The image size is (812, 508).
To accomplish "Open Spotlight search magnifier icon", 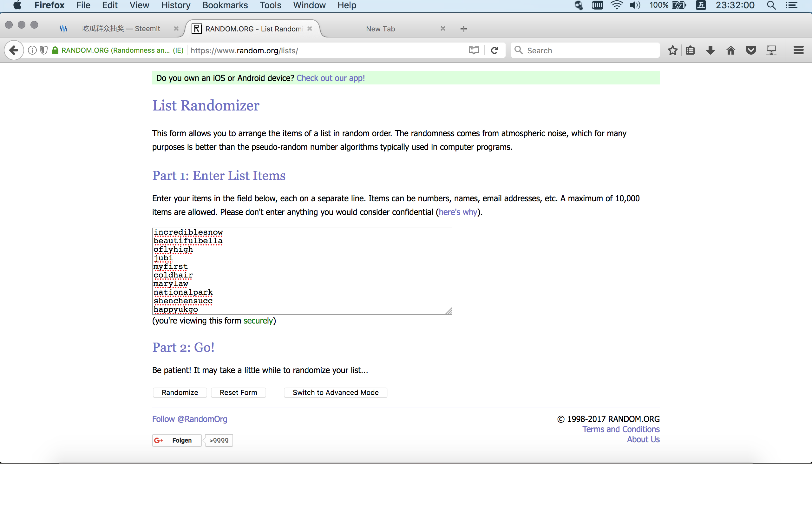I will pyautogui.click(x=771, y=5).
